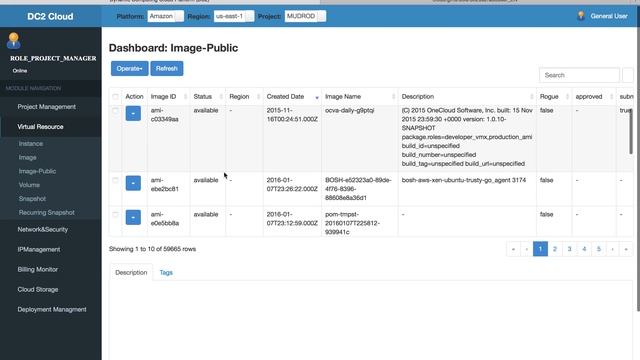
Task: Open the Region dropdown showing us-east-1
Action: [x=233, y=16]
